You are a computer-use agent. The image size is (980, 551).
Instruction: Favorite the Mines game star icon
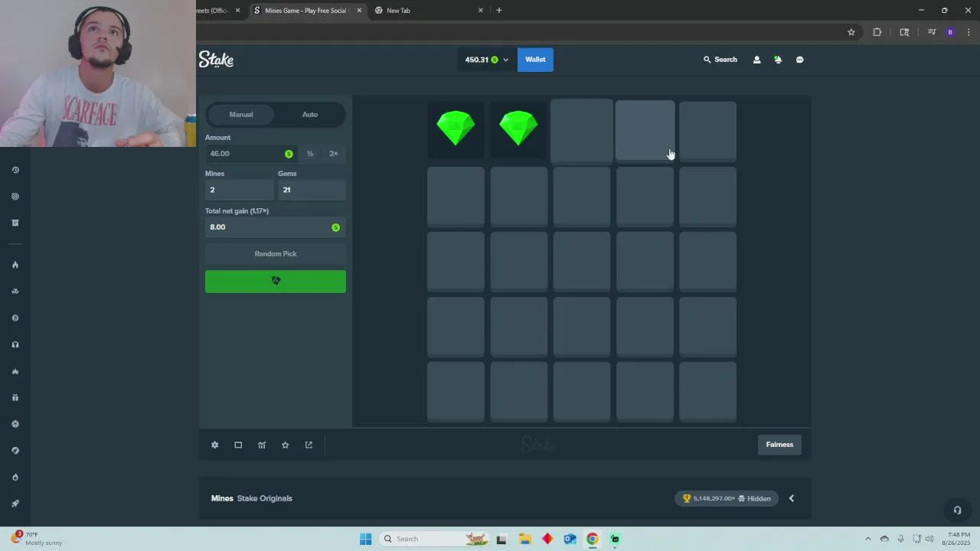click(285, 445)
